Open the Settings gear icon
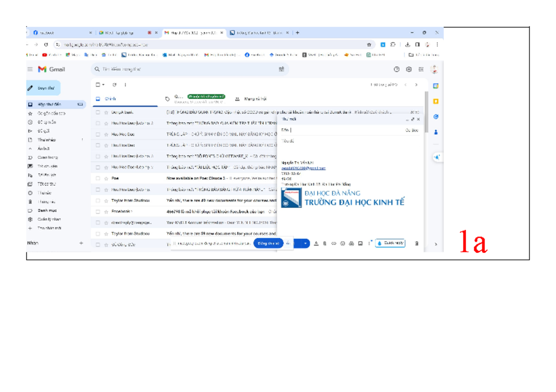Screen dimensions: 556x392 coord(409,70)
